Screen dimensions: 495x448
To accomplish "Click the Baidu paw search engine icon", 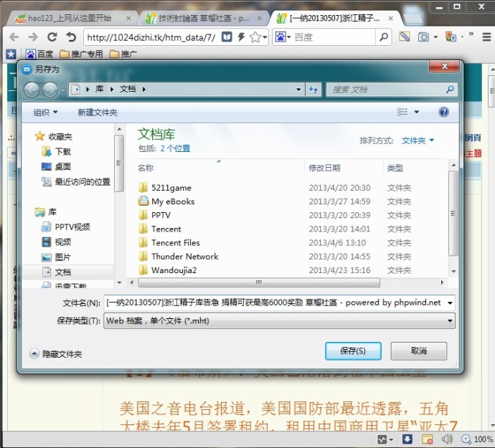I will click(280, 37).
